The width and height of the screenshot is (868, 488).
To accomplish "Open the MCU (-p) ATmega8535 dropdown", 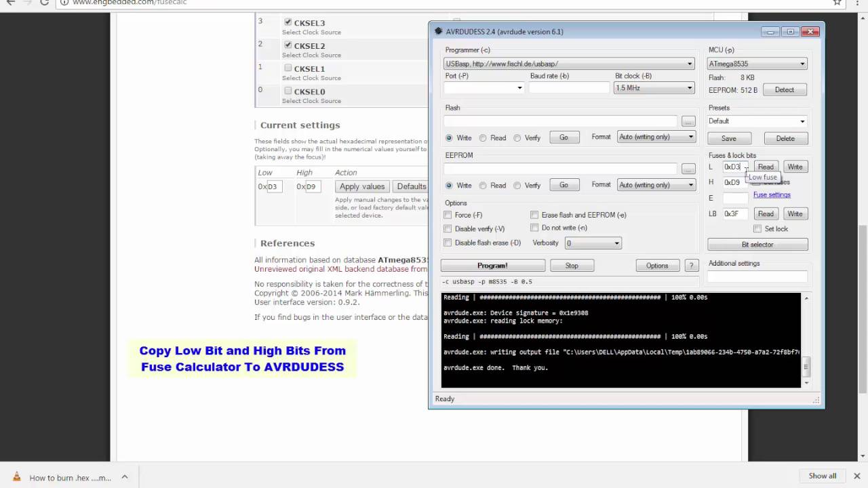I will point(757,64).
